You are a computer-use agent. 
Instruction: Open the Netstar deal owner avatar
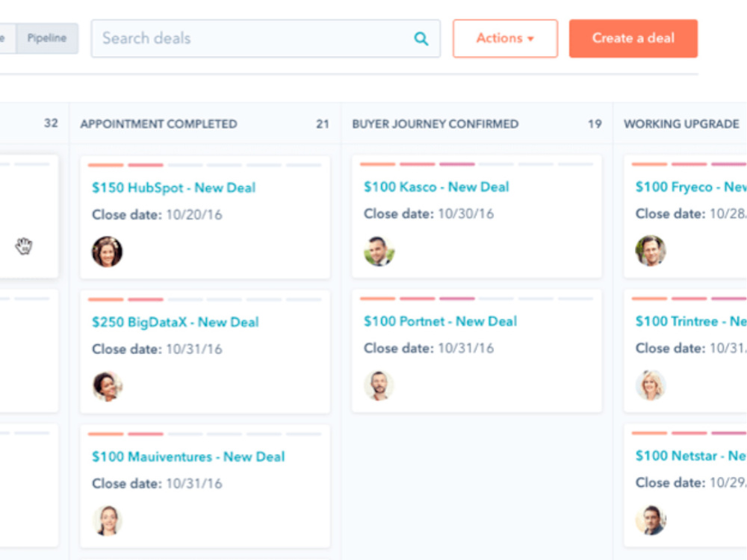(x=651, y=520)
